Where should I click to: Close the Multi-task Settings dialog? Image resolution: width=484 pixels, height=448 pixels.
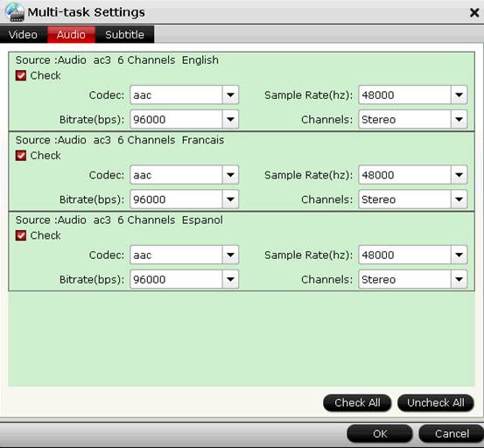coord(474,12)
